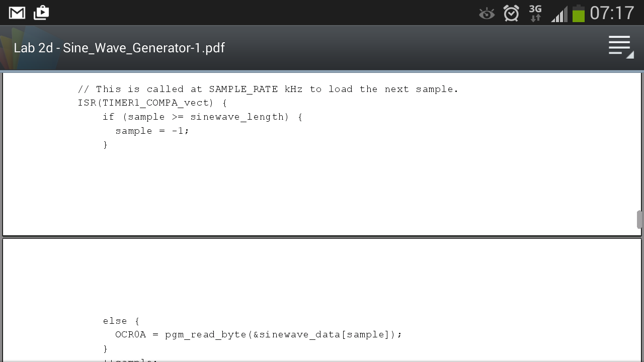Tap the Smart Stay eye icon
The image size is (644, 362).
[x=487, y=14]
